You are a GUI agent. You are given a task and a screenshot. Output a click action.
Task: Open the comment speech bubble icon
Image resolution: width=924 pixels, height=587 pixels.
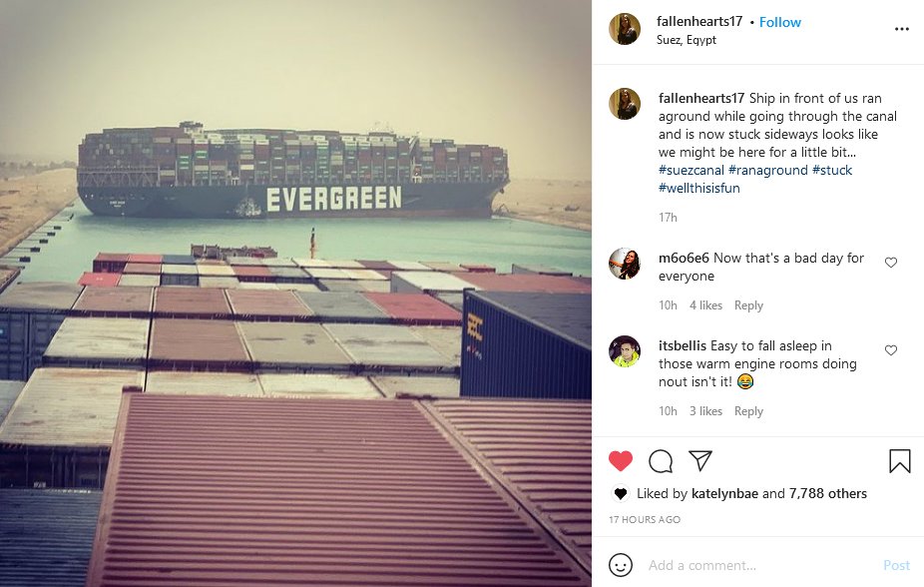661,461
